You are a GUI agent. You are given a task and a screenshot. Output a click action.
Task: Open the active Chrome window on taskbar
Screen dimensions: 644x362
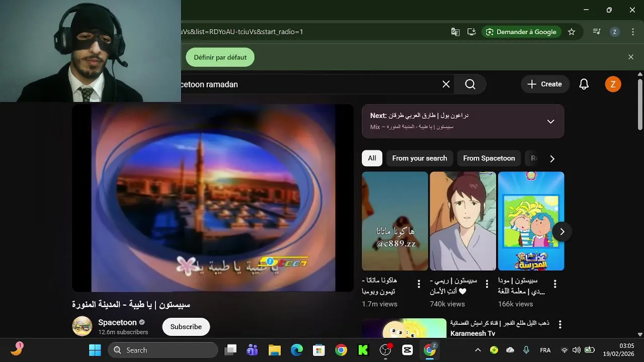[430, 350]
